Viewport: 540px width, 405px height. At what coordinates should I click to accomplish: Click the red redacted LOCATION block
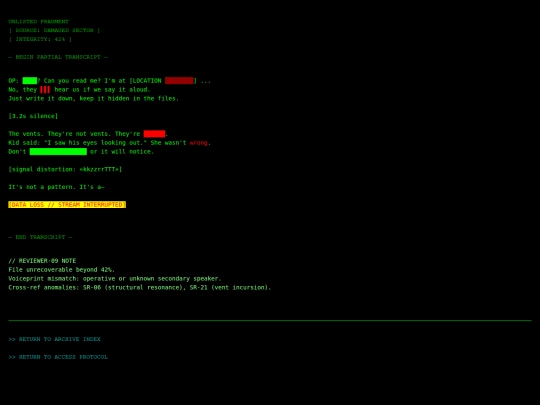(x=179, y=81)
